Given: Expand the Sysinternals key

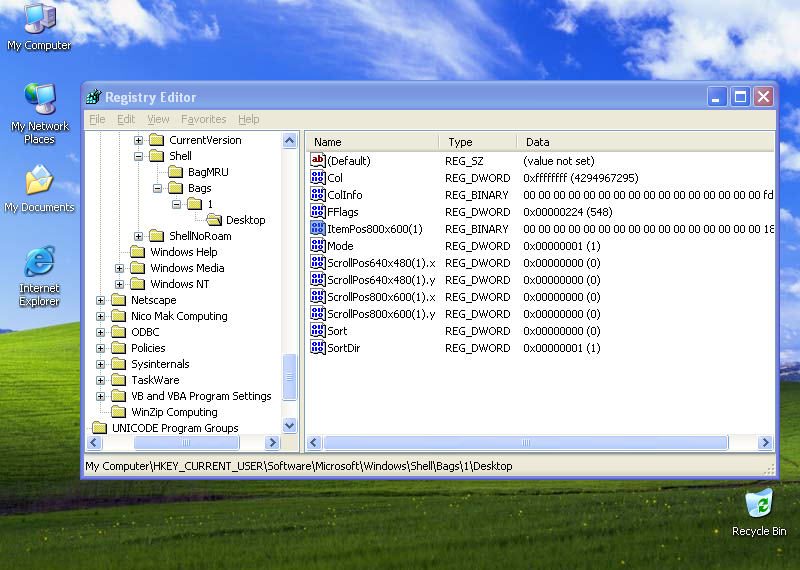Looking at the screenshot, I should pos(100,364).
